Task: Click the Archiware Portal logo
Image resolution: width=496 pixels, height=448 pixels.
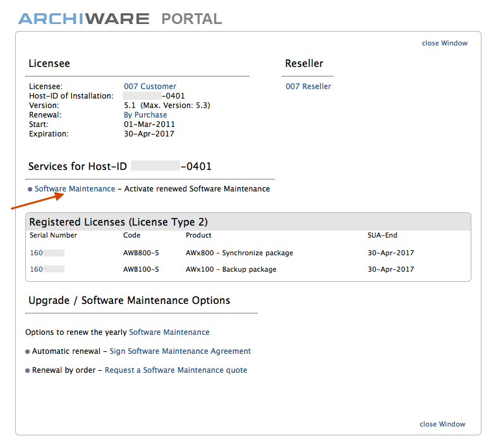Action: 120,18
